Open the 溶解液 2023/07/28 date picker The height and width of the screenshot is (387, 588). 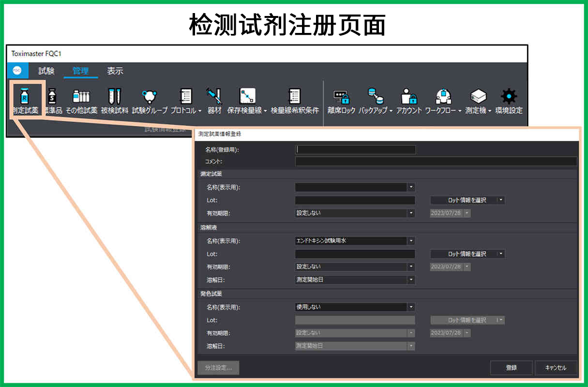coord(450,266)
